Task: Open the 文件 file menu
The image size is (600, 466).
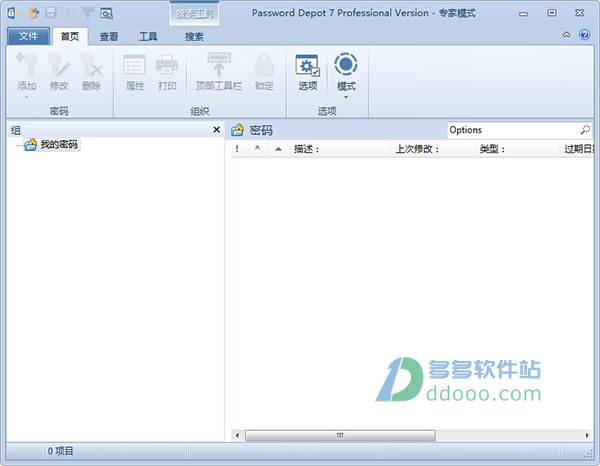Action: click(28, 36)
